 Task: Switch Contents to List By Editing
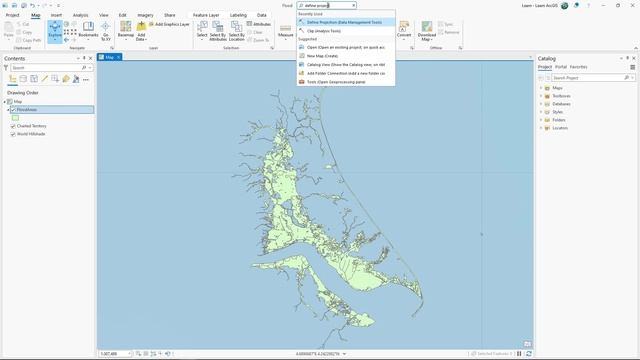point(44,79)
